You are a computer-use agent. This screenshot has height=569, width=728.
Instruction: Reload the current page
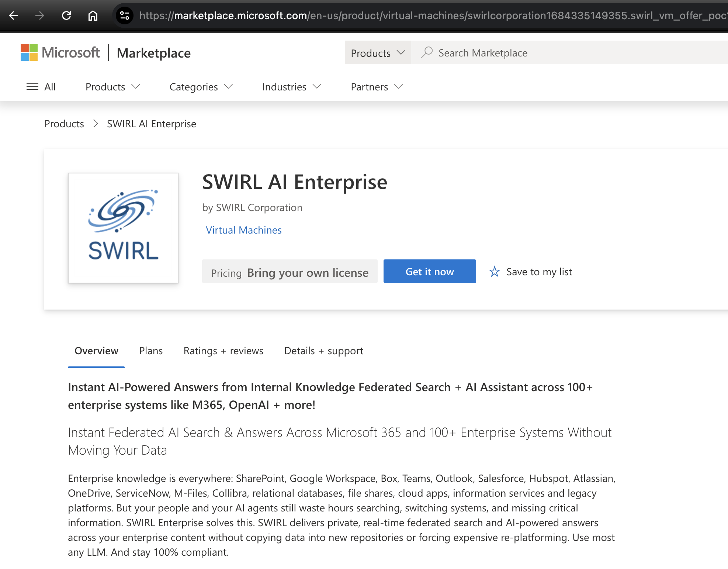[x=66, y=16]
